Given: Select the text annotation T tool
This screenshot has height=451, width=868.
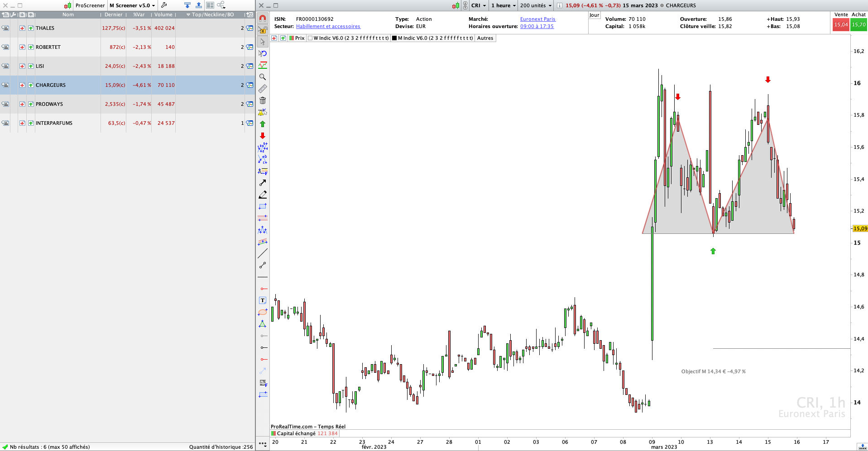Looking at the screenshot, I should tap(263, 300).
